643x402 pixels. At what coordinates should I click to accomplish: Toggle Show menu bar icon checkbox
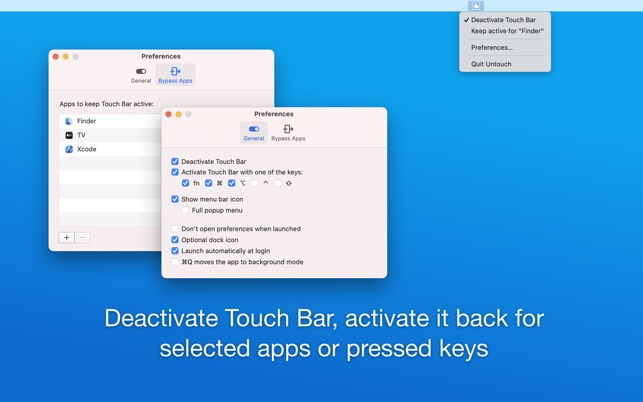[x=175, y=199]
